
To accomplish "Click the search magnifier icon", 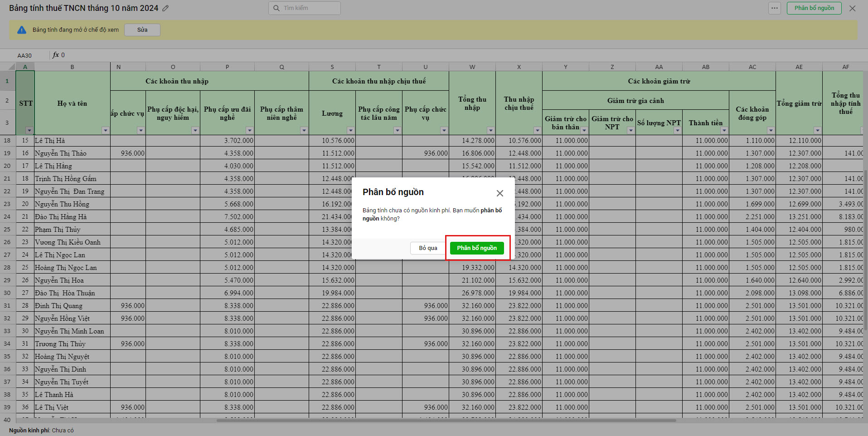I will pos(276,8).
